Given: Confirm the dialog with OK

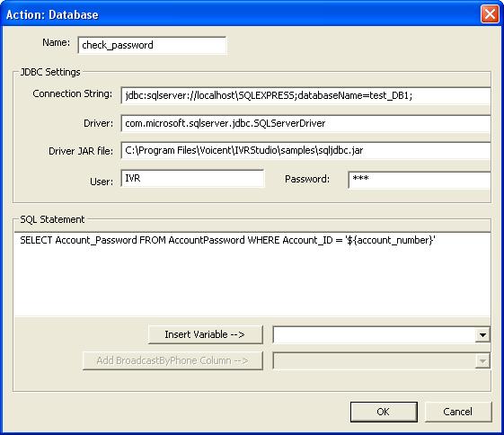Looking at the screenshot, I should pyautogui.click(x=384, y=412).
